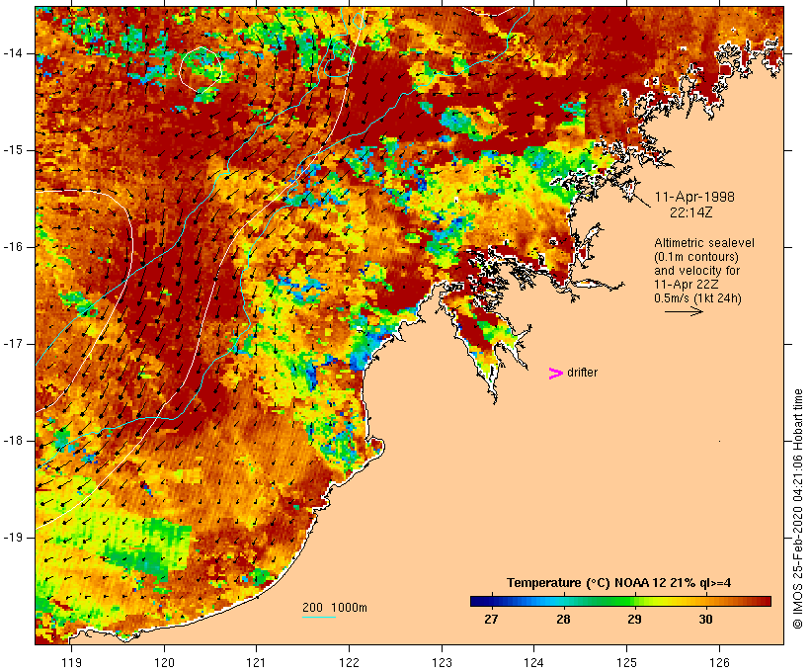Click the latitude axis label '-19'
Screen dimensions: 810x672
[x=13, y=538]
